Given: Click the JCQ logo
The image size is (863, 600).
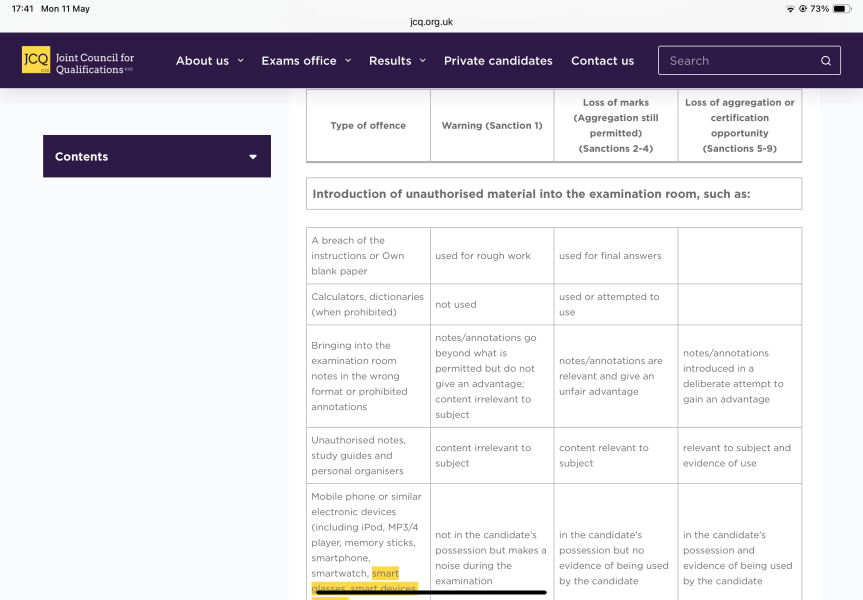Looking at the screenshot, I should tap(36, 59).
